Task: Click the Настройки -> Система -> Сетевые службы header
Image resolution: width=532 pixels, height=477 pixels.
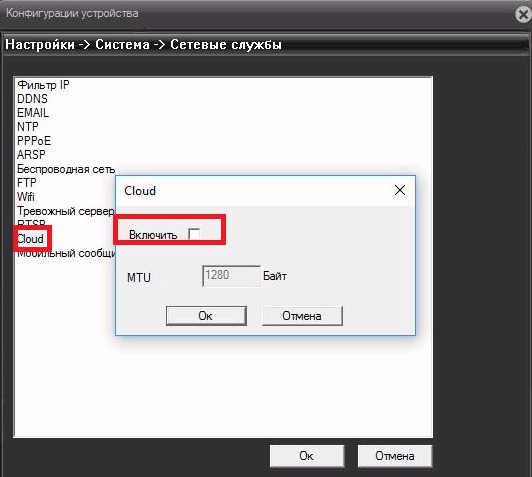Action: tap(144, 44)
